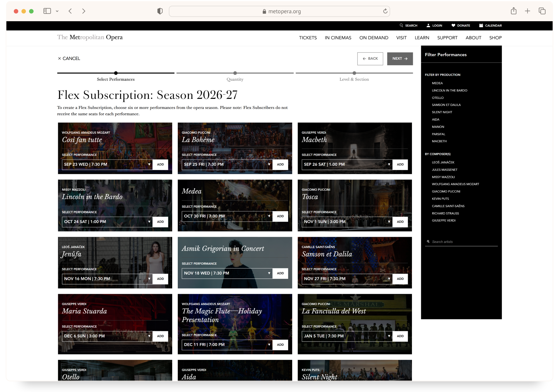Expand Jenůfa performance dropdown
559x392 pixels.
pyautogui.click(x=107, y=279)
